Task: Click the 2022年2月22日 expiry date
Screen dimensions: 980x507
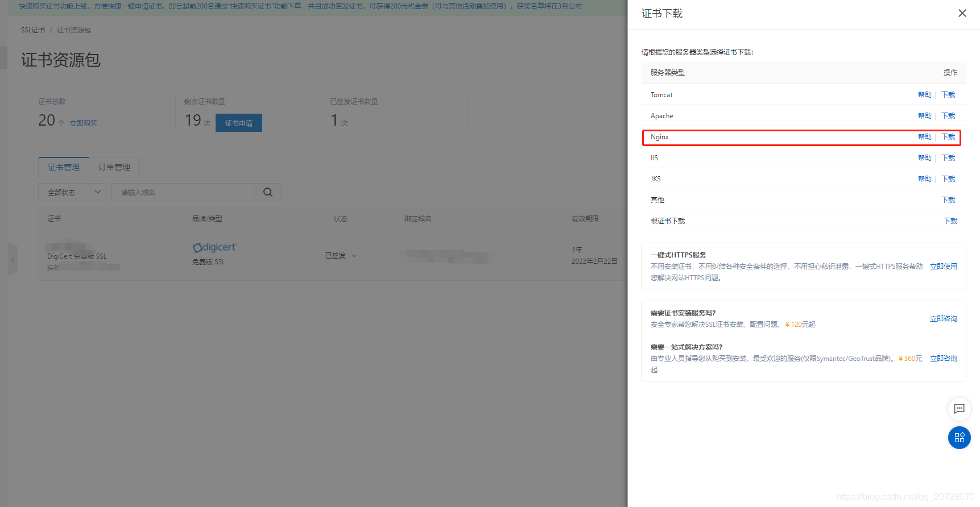Action: pyautogui.click(x=594, y=261)
